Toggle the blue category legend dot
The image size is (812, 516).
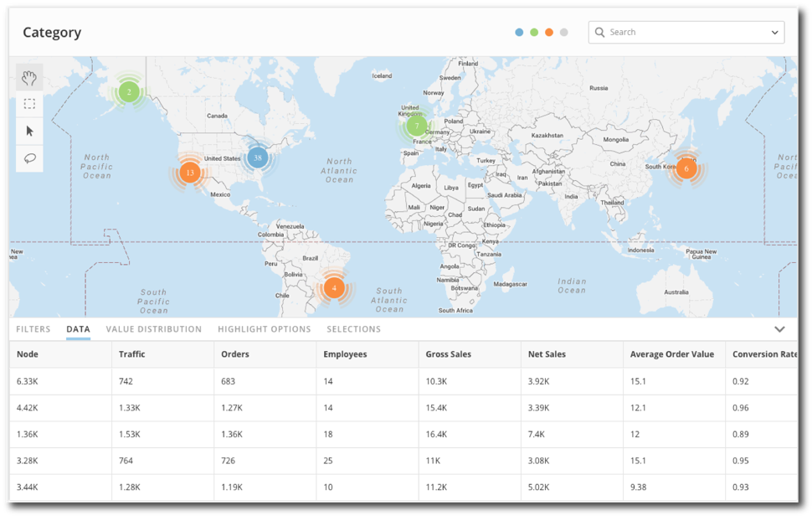point(521,31)
